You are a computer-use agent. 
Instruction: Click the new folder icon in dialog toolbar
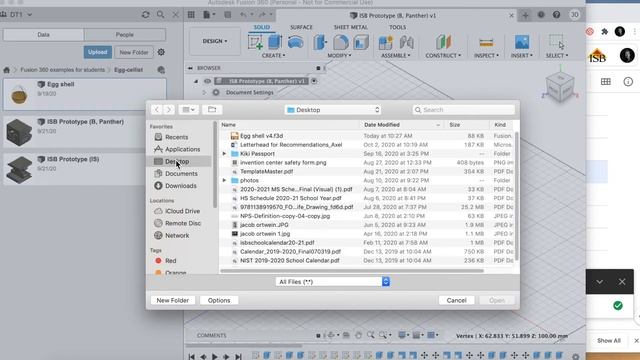click(x=212, y=109)
